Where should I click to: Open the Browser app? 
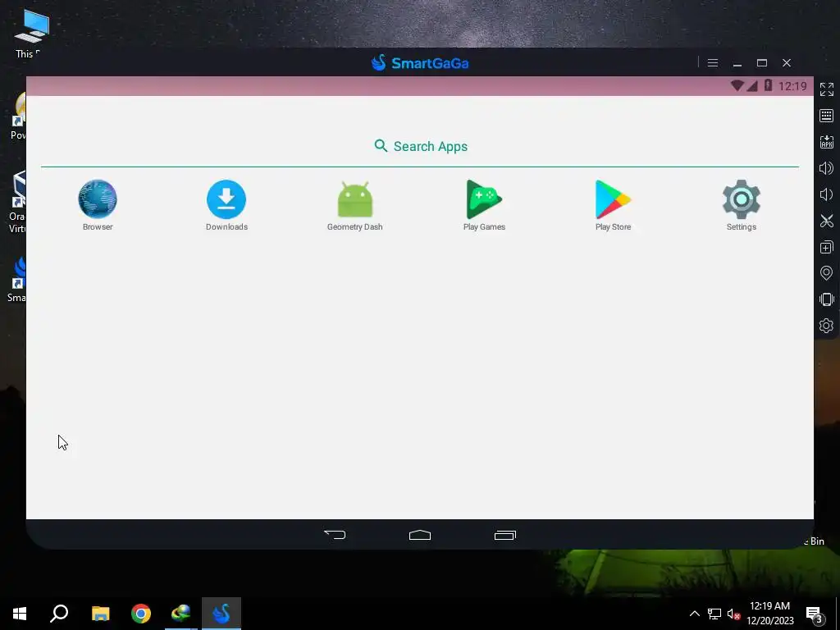pyautogui.click(x=98, y=205)
